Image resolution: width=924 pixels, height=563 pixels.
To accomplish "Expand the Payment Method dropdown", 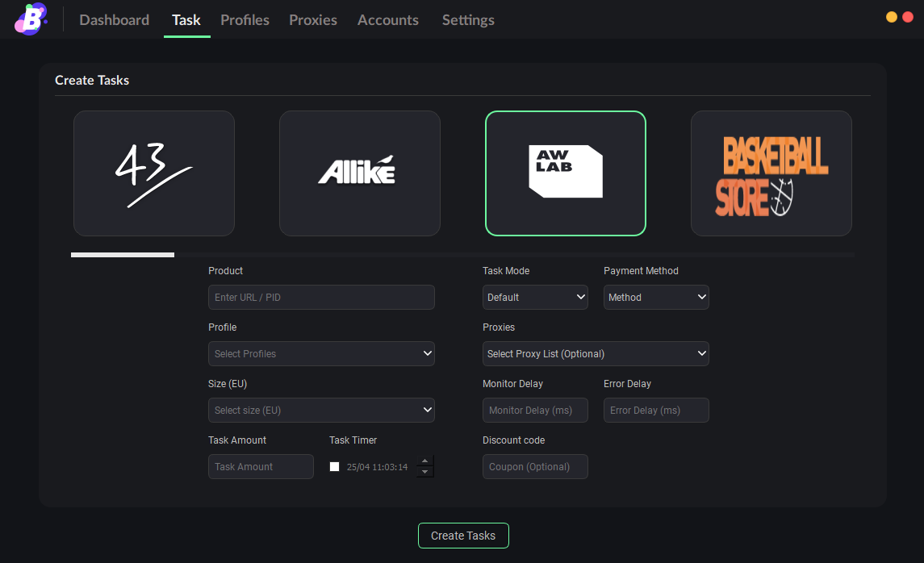I will coord(656,298).
